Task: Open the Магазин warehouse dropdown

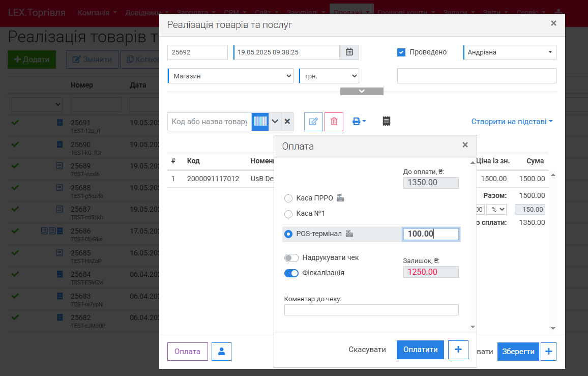Action: pos(230,76)
